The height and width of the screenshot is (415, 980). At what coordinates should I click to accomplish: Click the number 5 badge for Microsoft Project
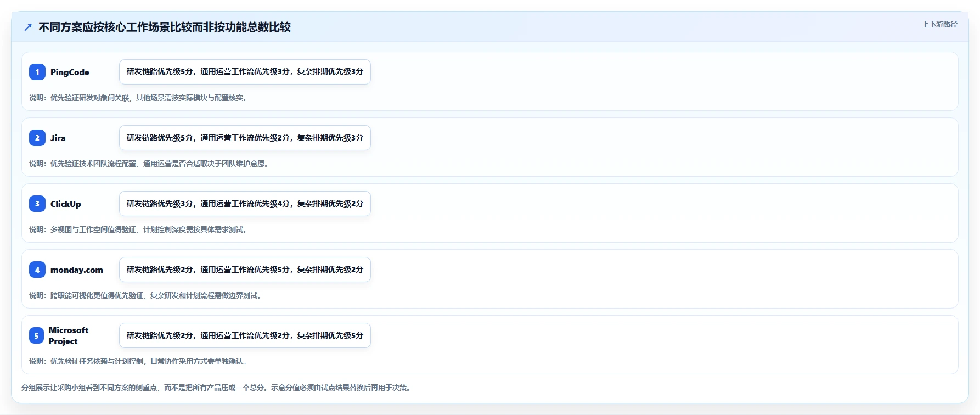click(x=36, y=335)
